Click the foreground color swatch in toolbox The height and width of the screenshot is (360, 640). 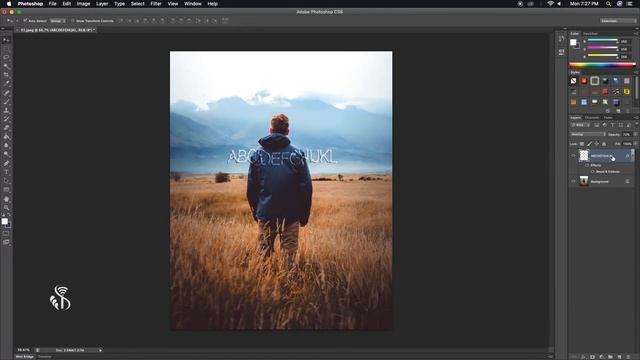[4, 221]
